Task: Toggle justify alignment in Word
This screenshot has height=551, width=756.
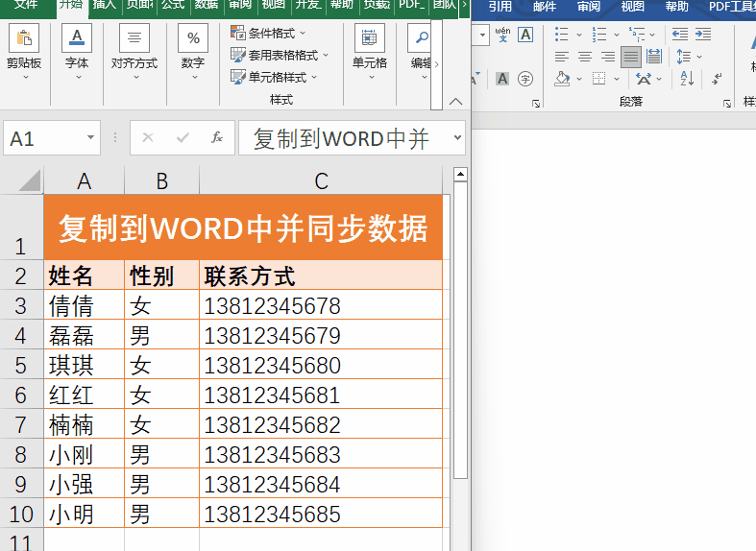Action: click(x=631, y=57)
